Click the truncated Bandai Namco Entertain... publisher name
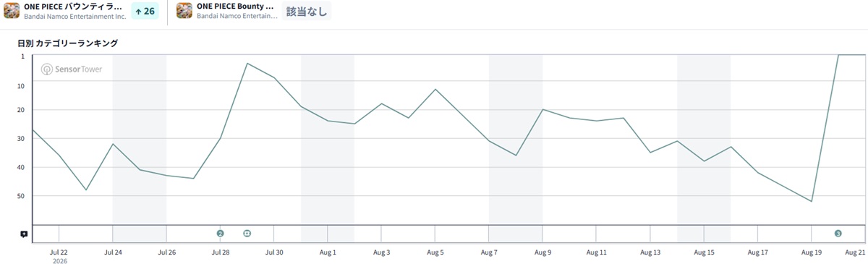 point(237,16)
